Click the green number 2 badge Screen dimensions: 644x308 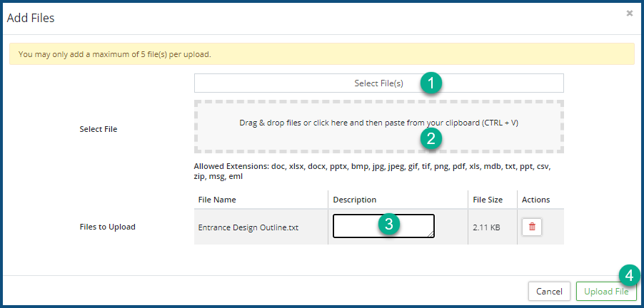[x=431, y=138]
